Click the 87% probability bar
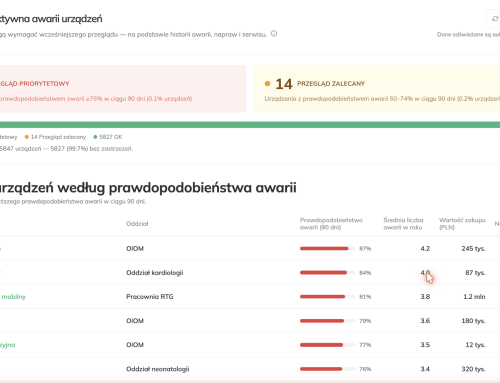This screenshot has width=500, height=383. pyautogui.click(x=327, y=249)
